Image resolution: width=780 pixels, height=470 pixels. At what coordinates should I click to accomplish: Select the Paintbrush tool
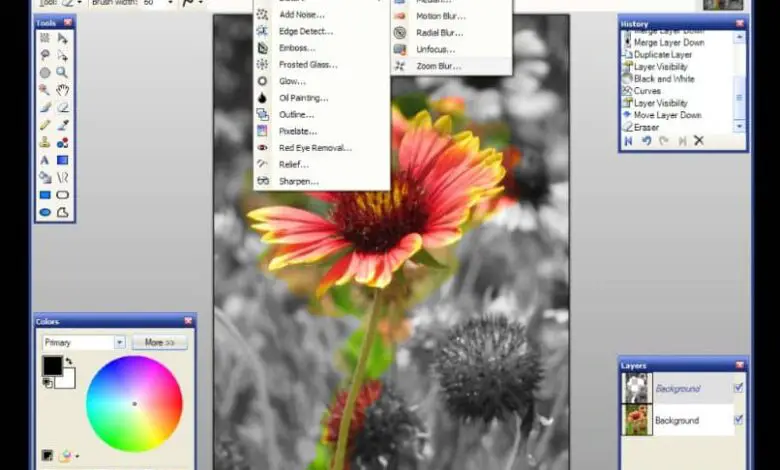click(x=45, y=107)
